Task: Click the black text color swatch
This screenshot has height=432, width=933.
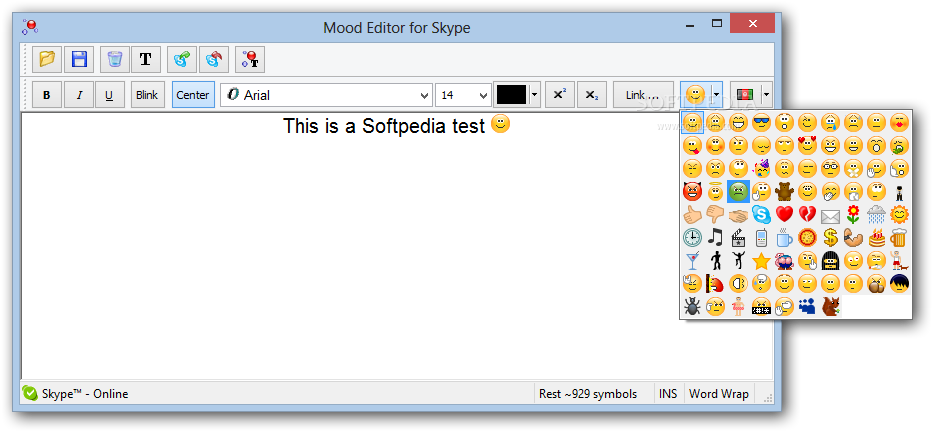Action: [512, 95]
